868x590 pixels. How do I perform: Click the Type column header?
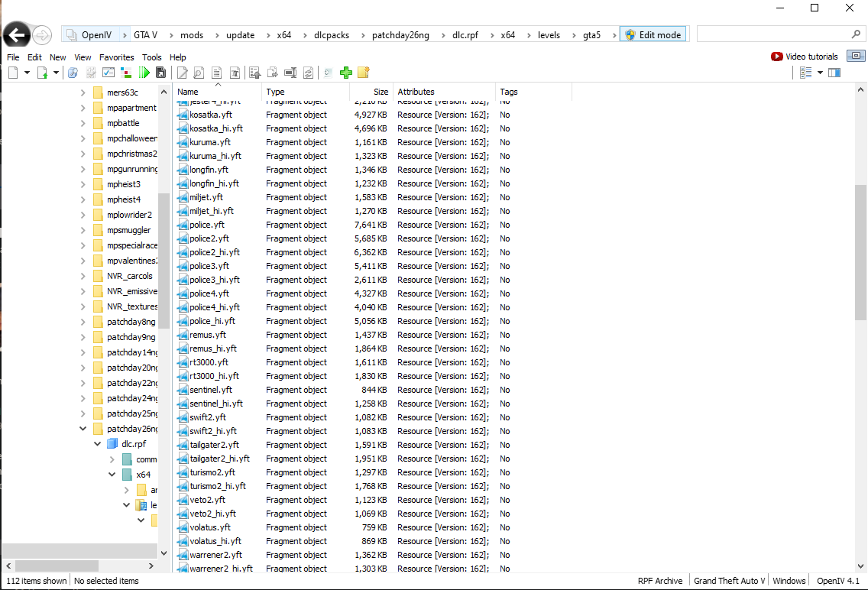tap(306, 92)
